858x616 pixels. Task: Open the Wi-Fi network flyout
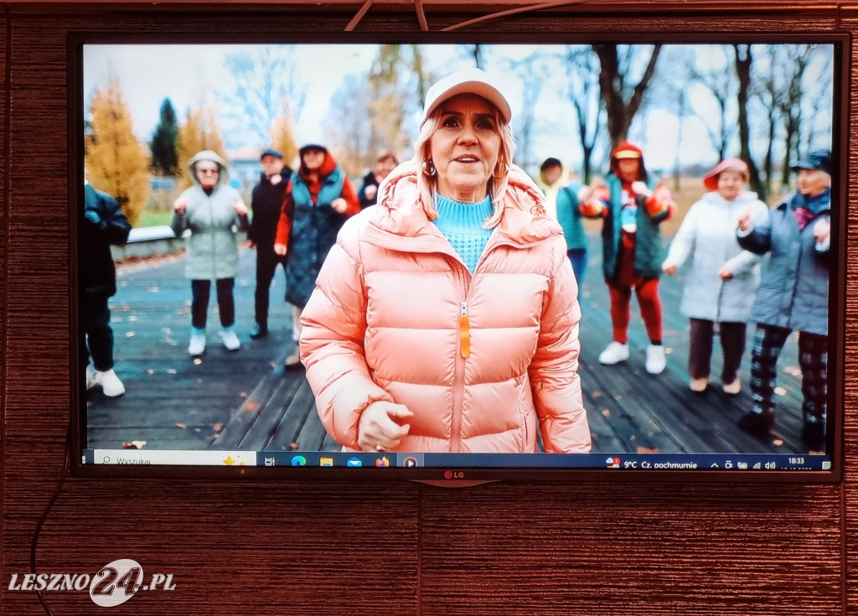755,464
